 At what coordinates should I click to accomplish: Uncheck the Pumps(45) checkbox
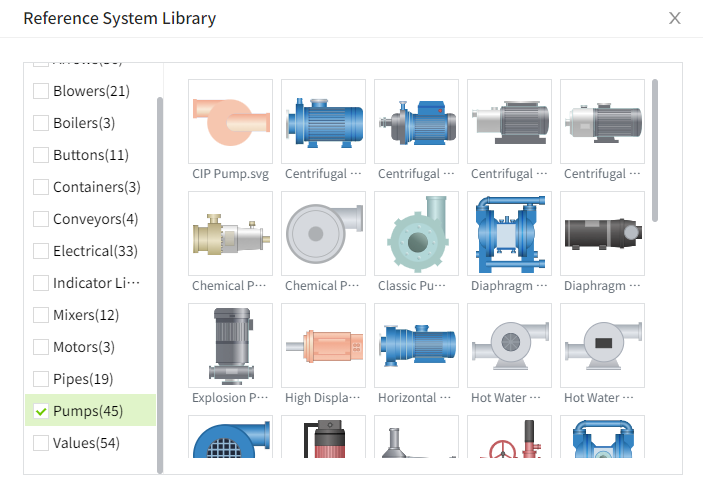point(41,411)
